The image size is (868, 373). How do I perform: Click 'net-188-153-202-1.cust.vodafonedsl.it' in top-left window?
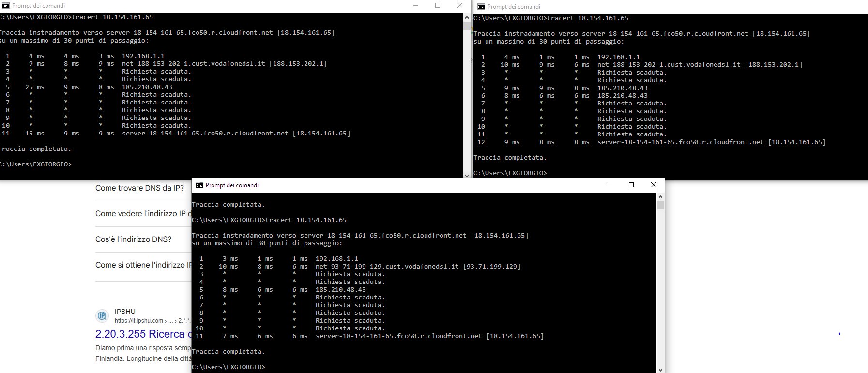click(194, 64)
